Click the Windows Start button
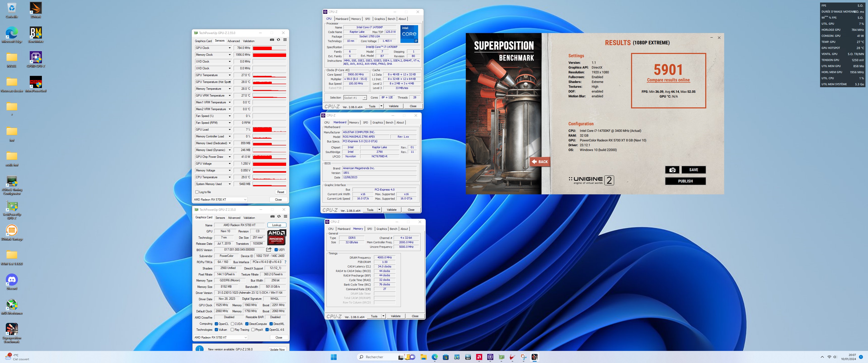Viewport: 868px width, 363px height. coord(334,357)
